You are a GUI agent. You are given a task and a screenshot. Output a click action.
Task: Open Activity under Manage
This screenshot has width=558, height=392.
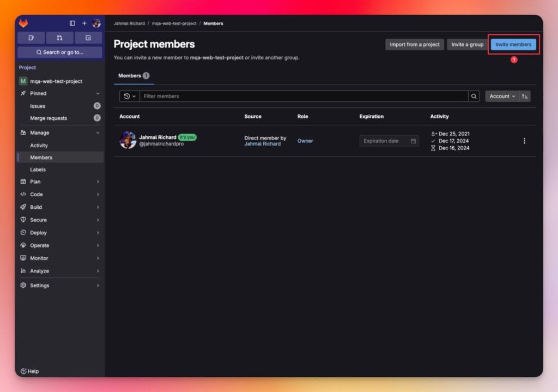[x=60, y=145]
